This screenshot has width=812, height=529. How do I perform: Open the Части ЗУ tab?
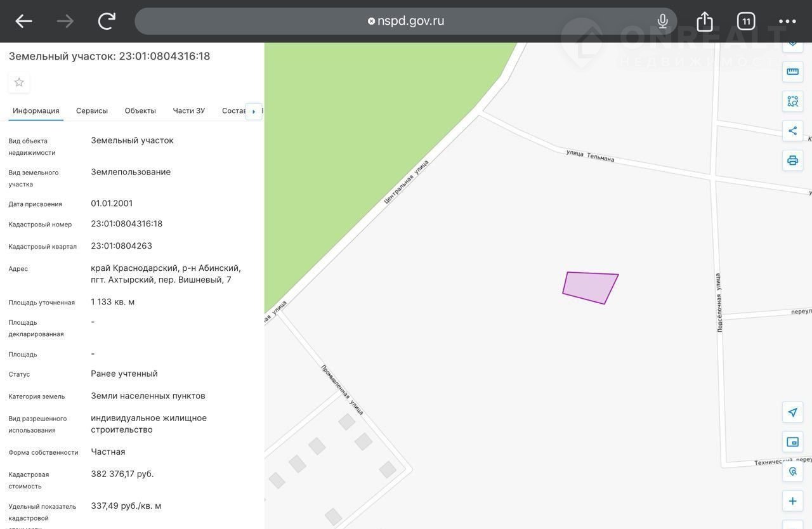[x=189, y=111]
